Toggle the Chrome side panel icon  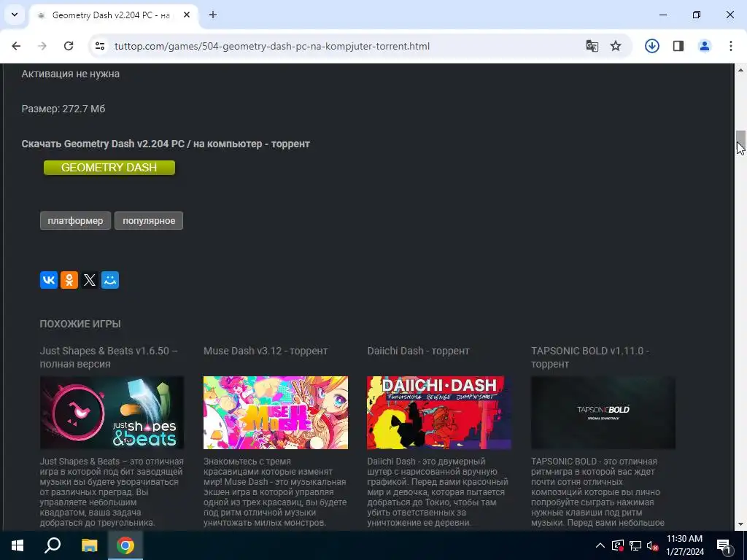tap(678, 46)
